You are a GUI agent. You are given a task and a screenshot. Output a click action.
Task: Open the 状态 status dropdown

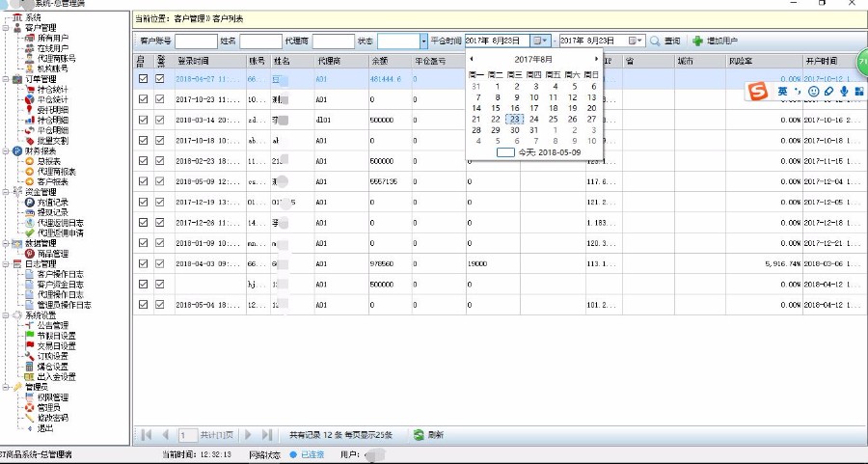pyautogui.click(x=423, y=41)
